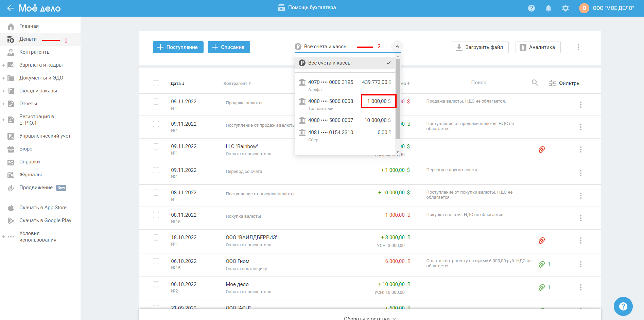Open Контрагенты in the sidebar

click(35, 52)
